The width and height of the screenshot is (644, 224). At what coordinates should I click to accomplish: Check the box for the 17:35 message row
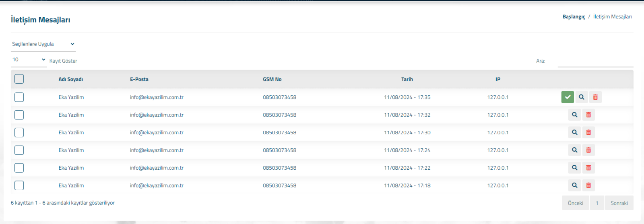tap(19, 97)
